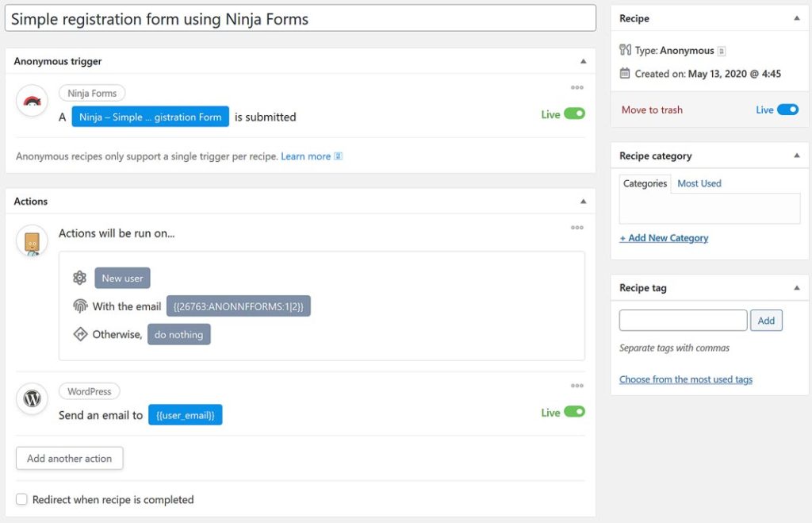Collapse the Anonymous trigger panel
The height and width of the screenshot is (523, 812).
coord(584,61)
